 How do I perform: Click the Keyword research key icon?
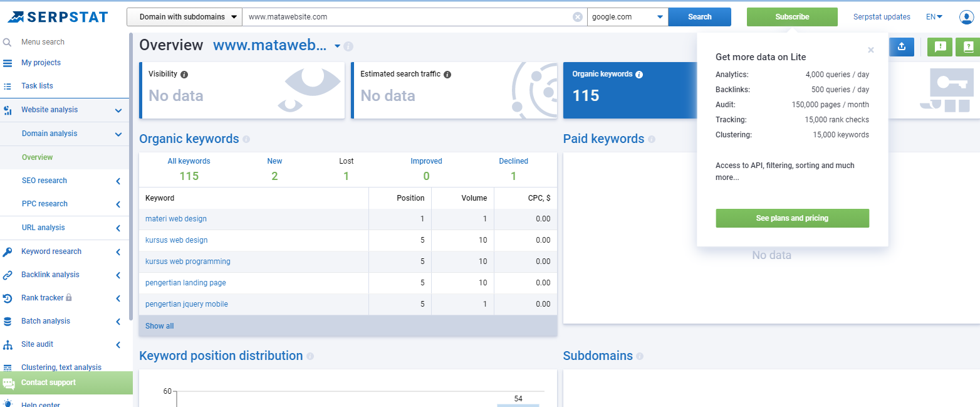click(x=8, y=251)
